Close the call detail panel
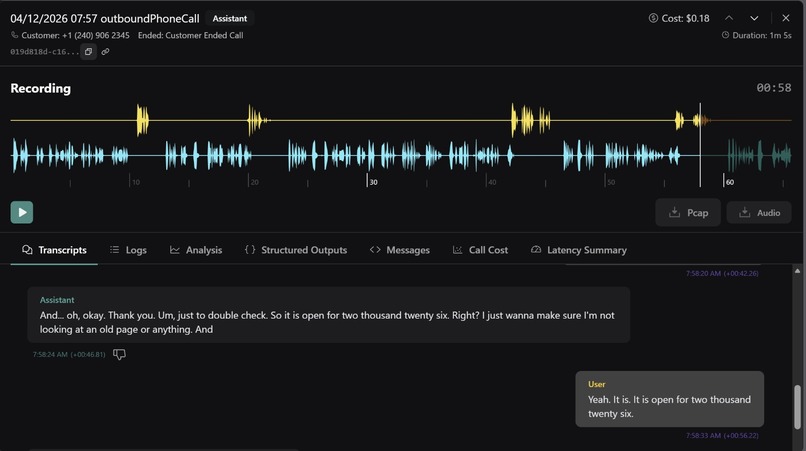This screenshot has height=451, width=806. coord(786,18)
